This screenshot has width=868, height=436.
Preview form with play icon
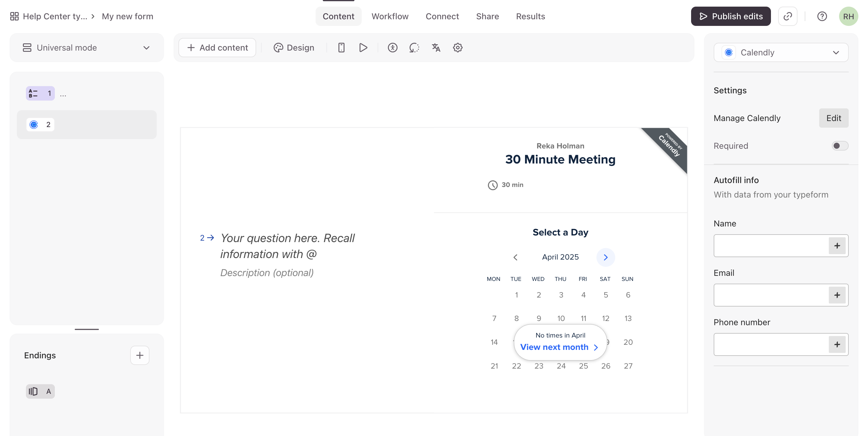click(363, 48)
